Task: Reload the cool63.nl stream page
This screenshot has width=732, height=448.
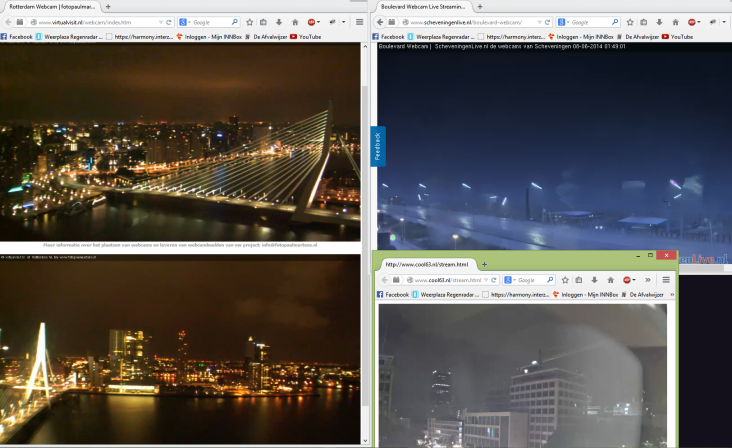Action: 493,280
